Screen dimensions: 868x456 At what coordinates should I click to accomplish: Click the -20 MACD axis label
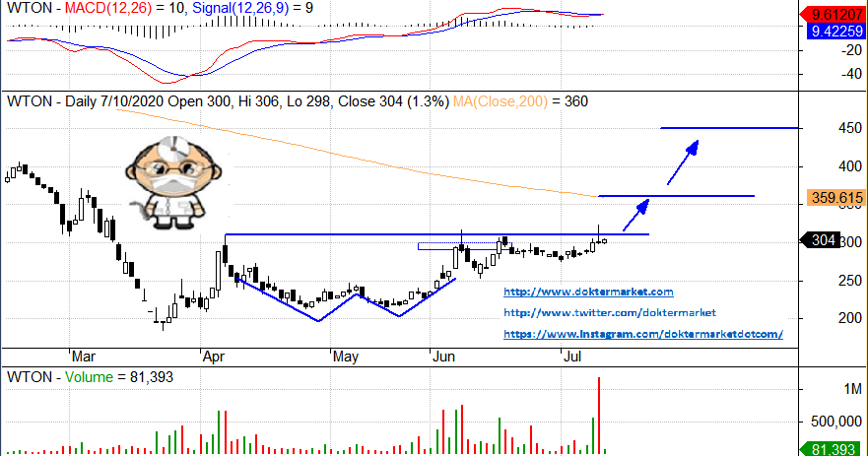click(851, 50)
